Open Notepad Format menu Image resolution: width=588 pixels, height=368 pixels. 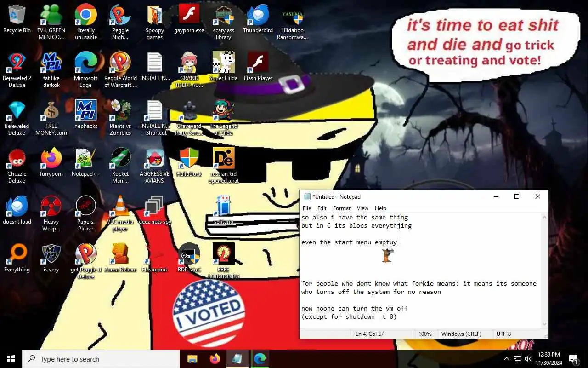click(342, 208)
